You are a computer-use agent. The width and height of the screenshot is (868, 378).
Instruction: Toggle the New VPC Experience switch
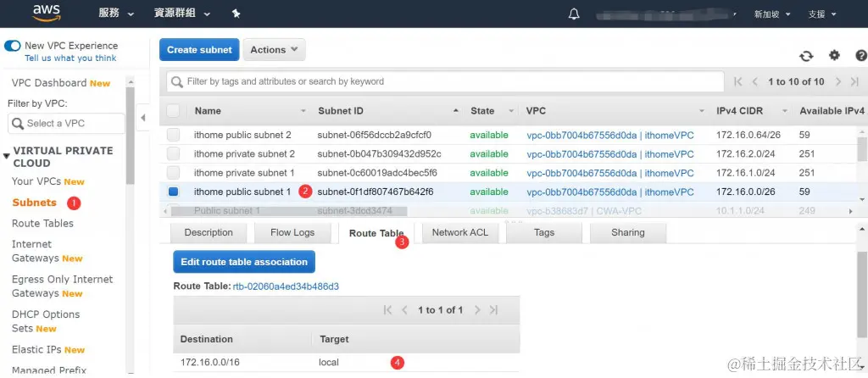click(12, 46)
